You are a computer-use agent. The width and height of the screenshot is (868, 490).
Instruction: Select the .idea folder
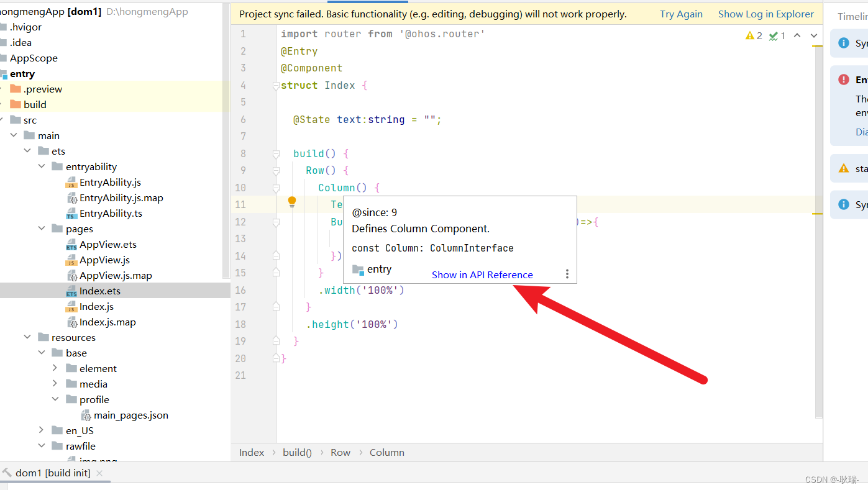[x=21, y=42]
